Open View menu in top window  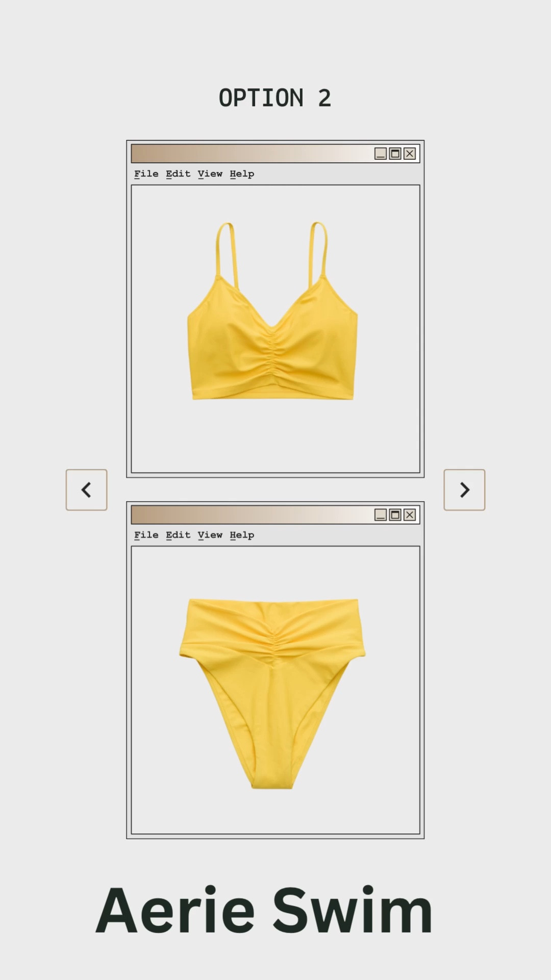pos(210,174)
